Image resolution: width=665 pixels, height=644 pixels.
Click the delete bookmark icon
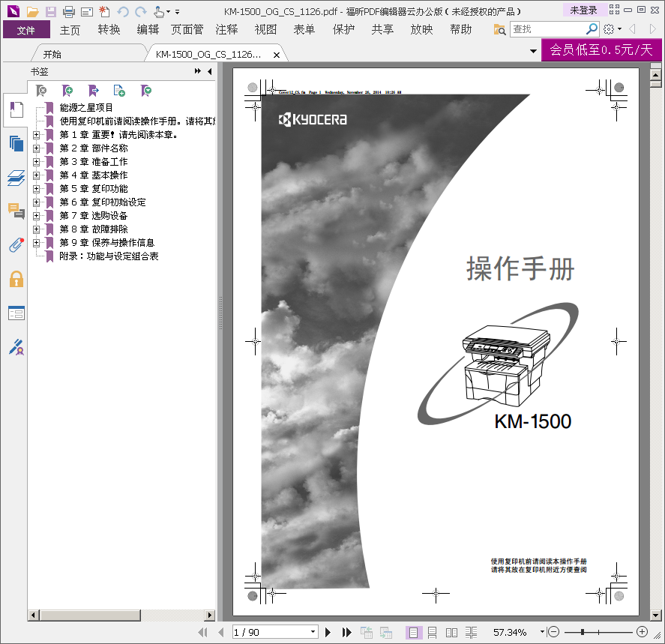[x=41, y=90]
